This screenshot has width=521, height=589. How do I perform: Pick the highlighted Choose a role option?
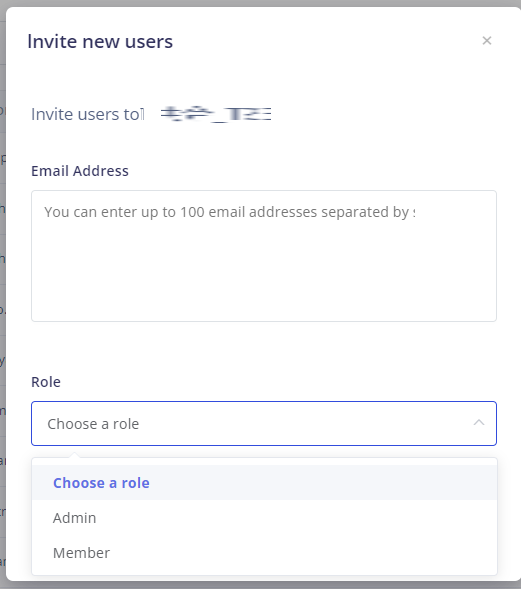(x=264, y=483)
